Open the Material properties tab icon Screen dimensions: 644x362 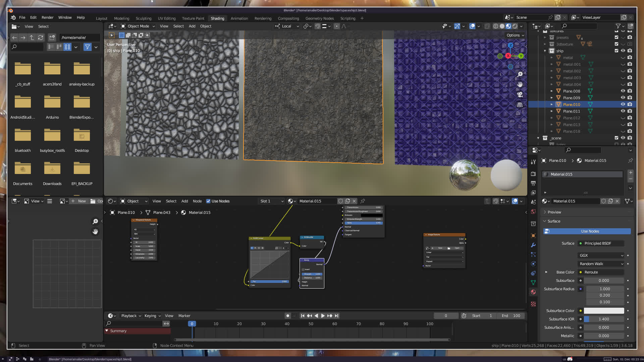[x=533, y=292]
